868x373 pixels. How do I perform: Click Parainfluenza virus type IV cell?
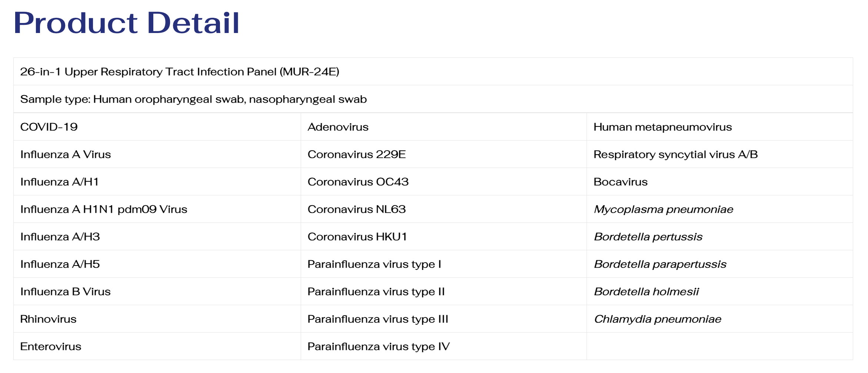coord(444,346)
